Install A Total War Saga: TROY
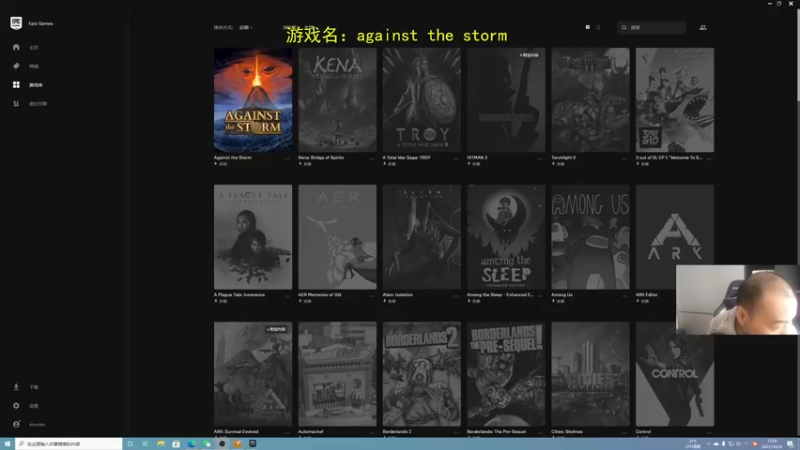Viewport: 800px width, 450px height. (389, 164)
